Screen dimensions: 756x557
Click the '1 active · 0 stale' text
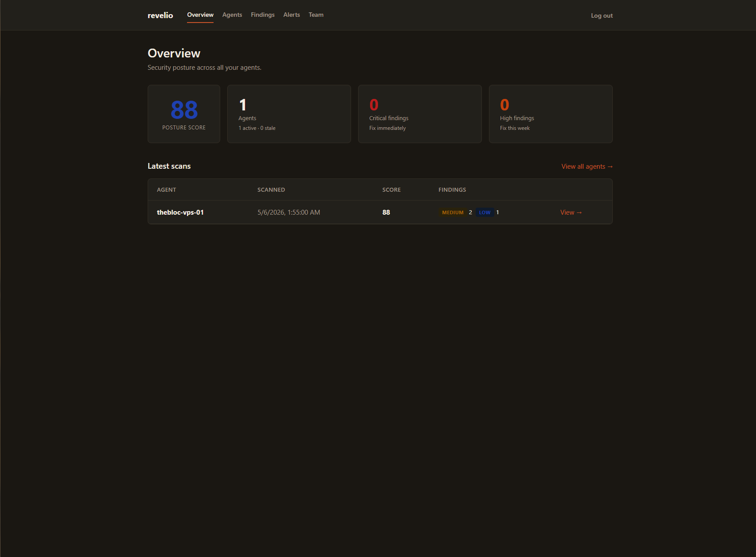257,128
